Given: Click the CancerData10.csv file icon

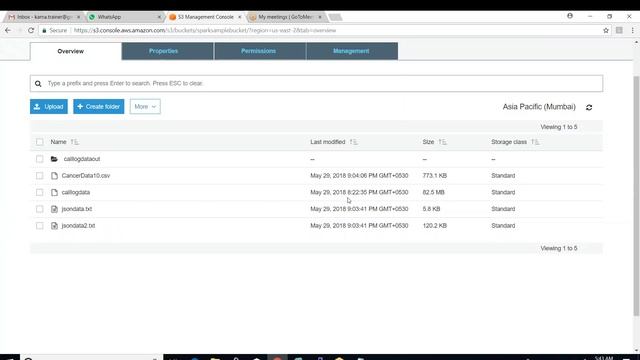Looking at the screenshot, I should pos(54,176).
